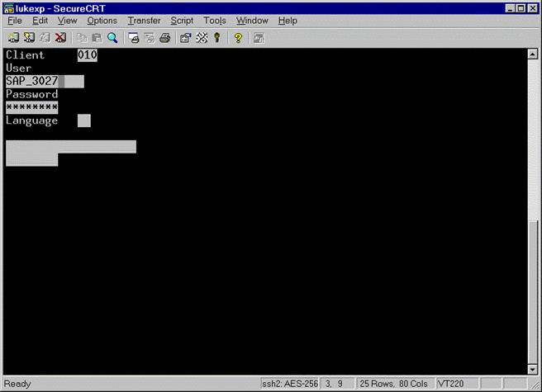Click the Keymap Editor crossed-tools icon
Viewport: 542px width, 392px height.
(202, 38)
